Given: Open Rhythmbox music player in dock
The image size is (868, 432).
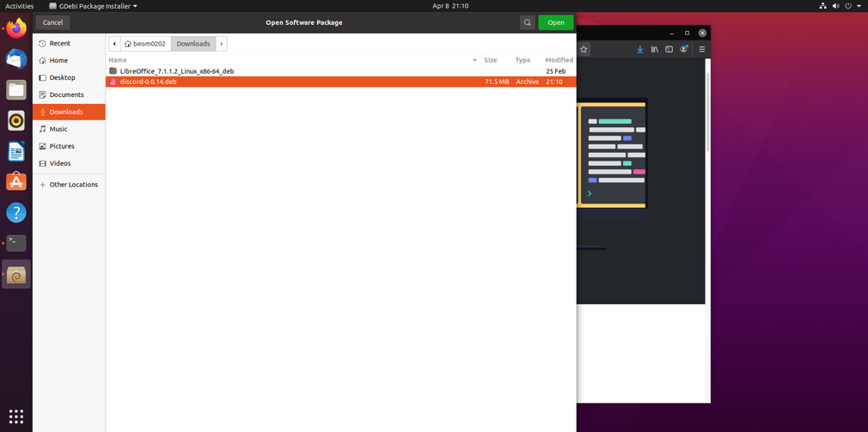Looking at the screenshot, I should coord(16,121).
